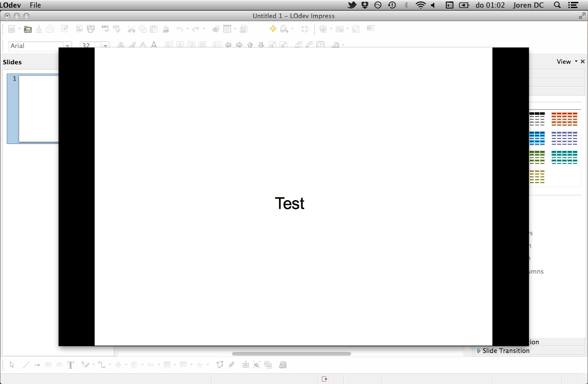Viewport: 588px width, 384px height.
Task: Select the Line drawing tool
Action: (x=26, y=365)
